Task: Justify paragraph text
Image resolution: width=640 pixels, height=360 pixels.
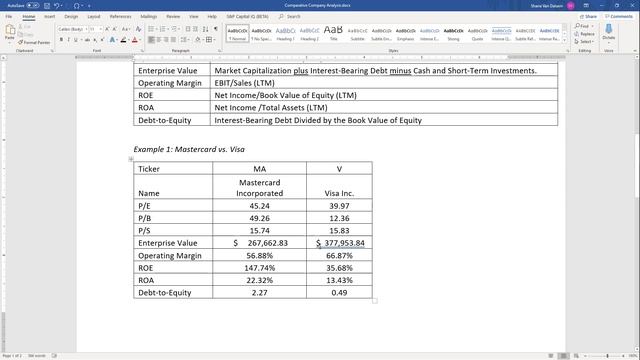Action: point(173,40)
